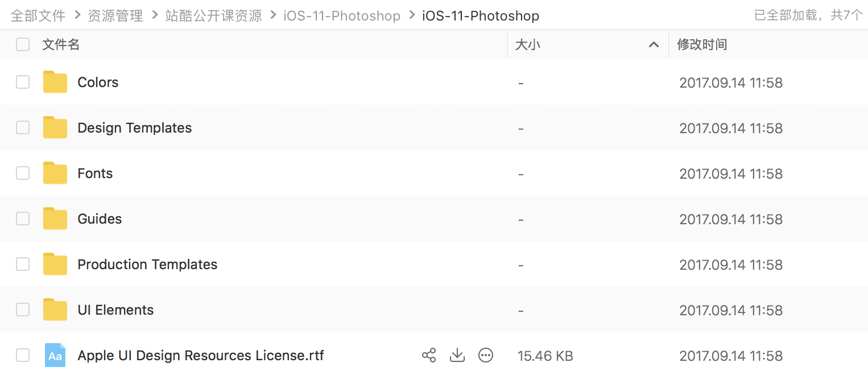Viewport: 868px width, 379px height.
Task: Open more options for the License.rtf file
Action: 485,356
